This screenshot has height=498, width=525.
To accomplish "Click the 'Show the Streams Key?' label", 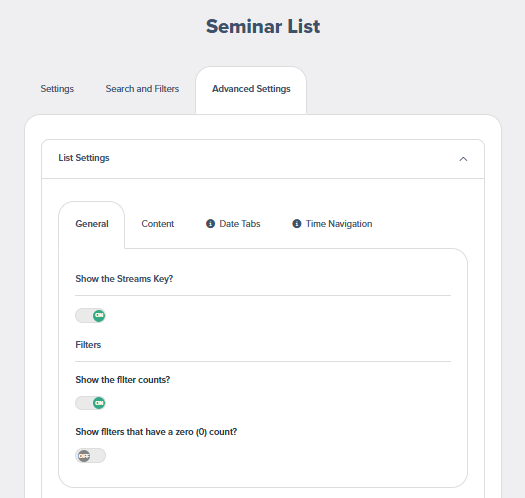I will point(124,279).
